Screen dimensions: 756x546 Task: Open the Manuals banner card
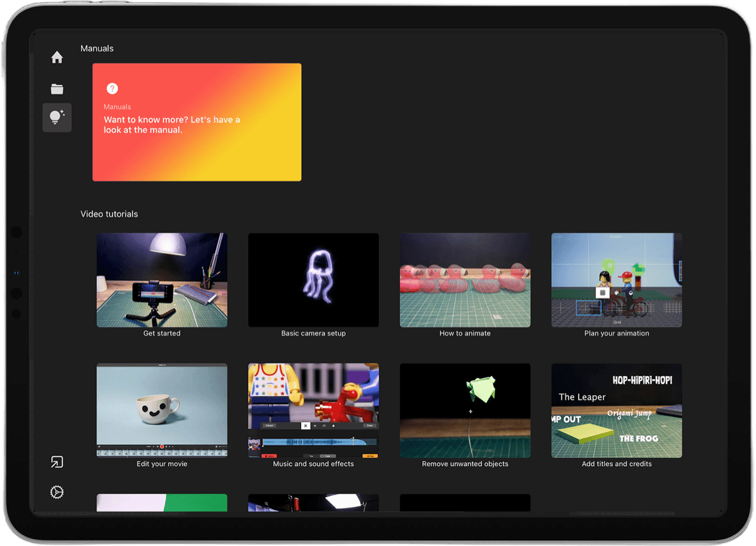point(197,122)
